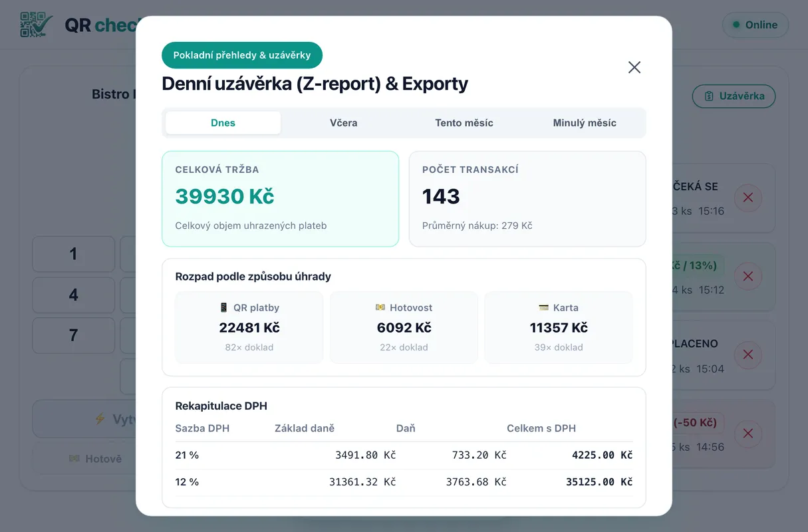This screenshot has height=532, width=808.
Task: Open the Tento měsíc tab
Action: point(464,122)
